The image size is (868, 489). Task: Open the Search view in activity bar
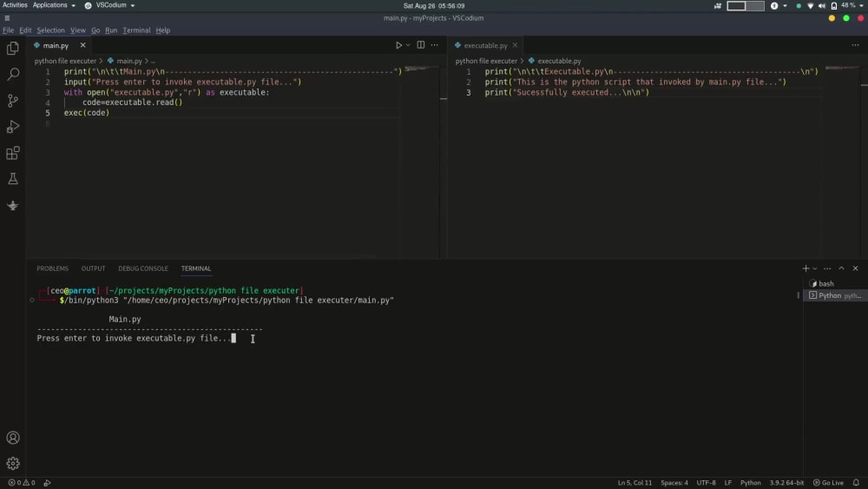point(13,74)
